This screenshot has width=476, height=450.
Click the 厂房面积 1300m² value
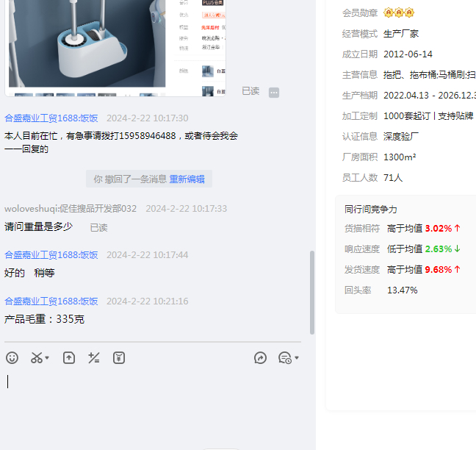pyautogui.click(x=400, y=157)
